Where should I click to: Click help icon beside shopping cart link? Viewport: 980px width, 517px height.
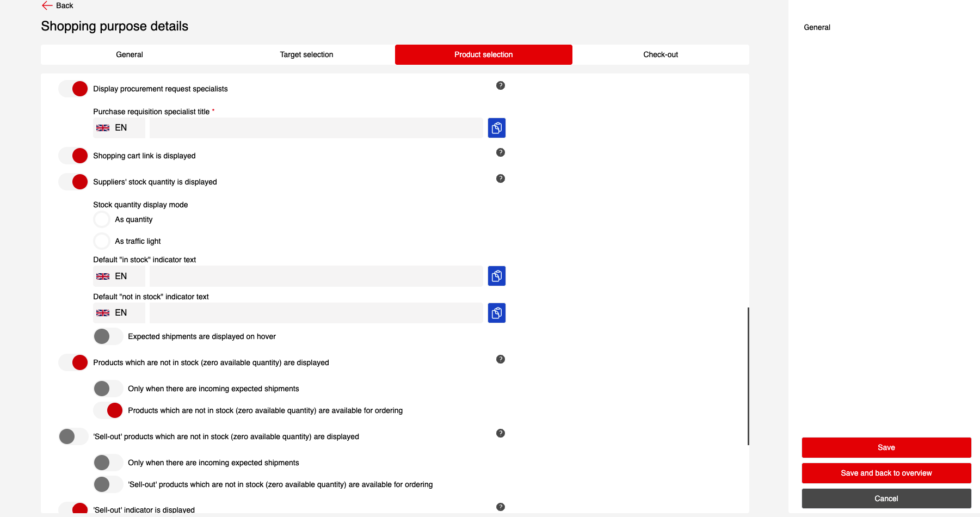[501, 152]
